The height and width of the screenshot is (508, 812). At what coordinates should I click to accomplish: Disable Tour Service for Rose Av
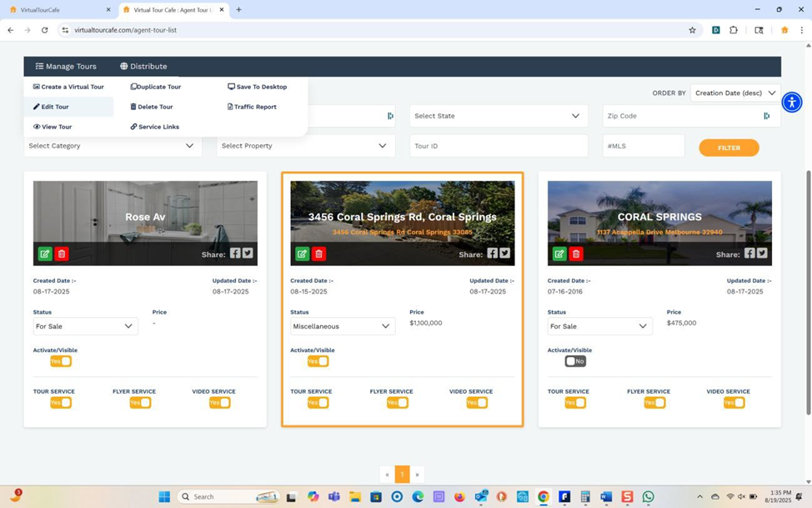[x=61, y=403]
